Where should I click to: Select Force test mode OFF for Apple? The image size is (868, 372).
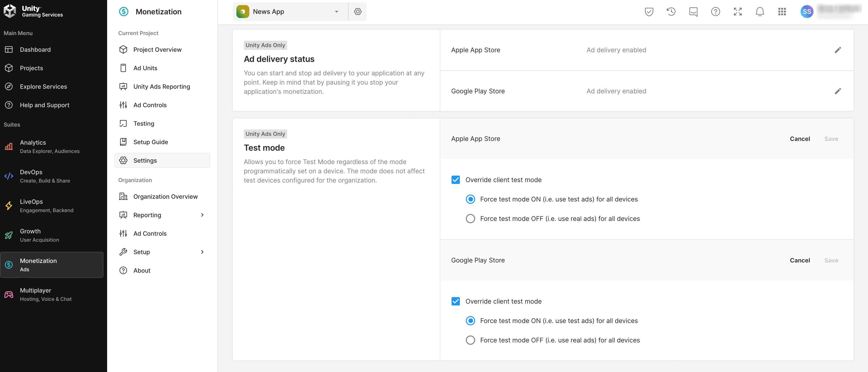[x=470, y=219]
